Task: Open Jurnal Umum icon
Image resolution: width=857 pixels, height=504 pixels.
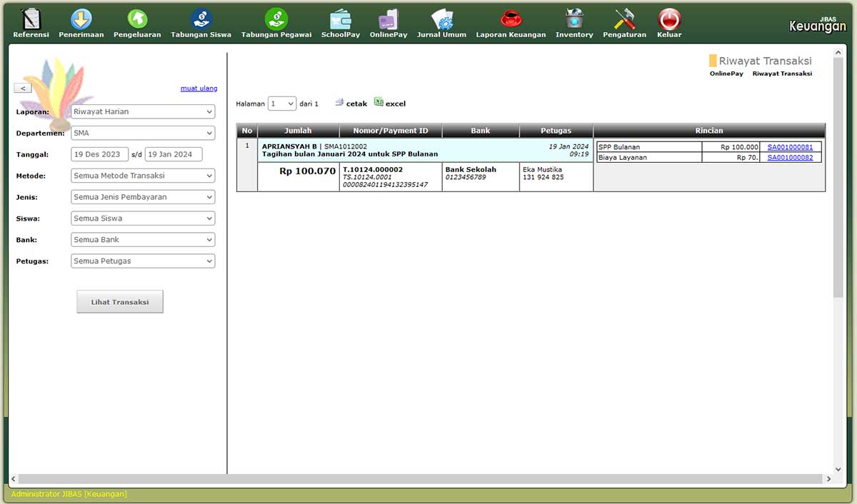Action: click(441, 19)
